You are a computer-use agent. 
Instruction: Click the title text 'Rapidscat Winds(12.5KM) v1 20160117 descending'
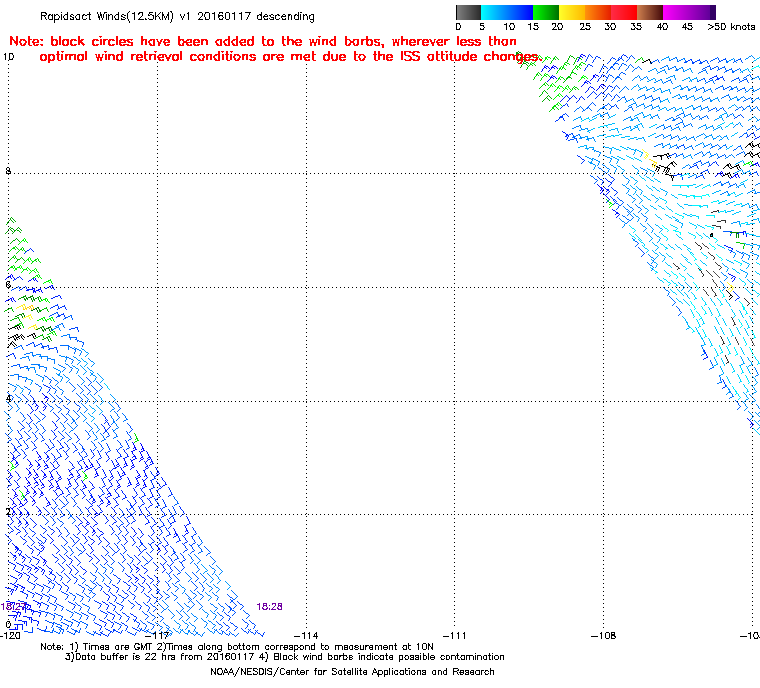(x=177, y=16)
